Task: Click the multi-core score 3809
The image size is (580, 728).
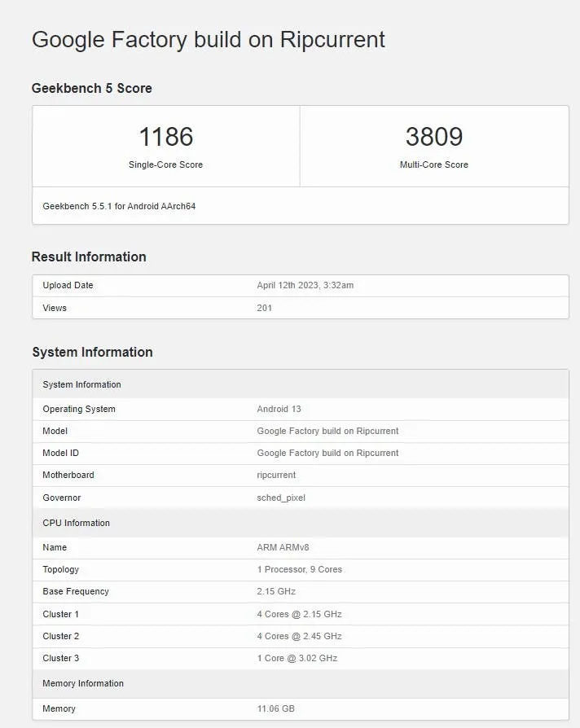Action: 434,137
